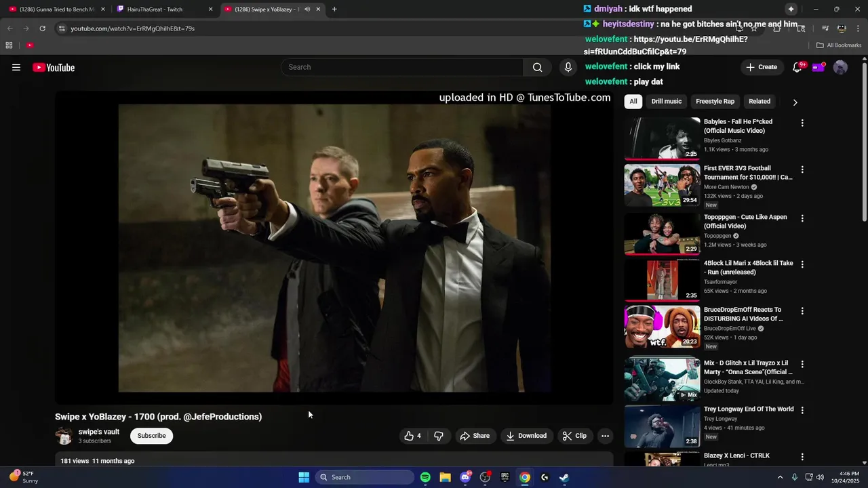The height and width of the screenshot is (488, 868).
Task: Go back one page in Chrome
Action: coord(9,28)
